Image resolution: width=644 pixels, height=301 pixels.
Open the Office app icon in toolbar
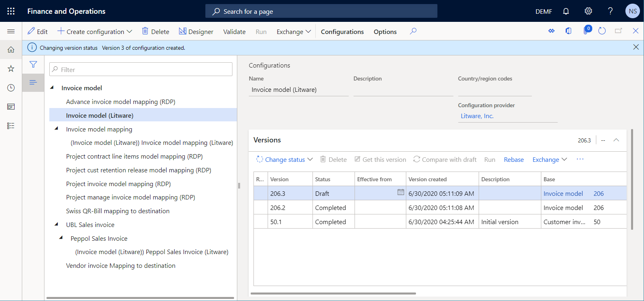coord(568,31)
